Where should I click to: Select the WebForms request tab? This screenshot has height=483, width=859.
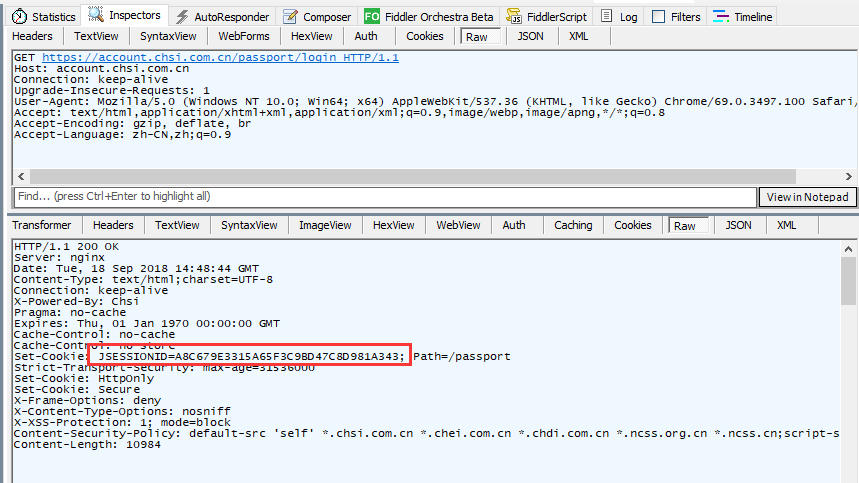[x=244, y=36]
